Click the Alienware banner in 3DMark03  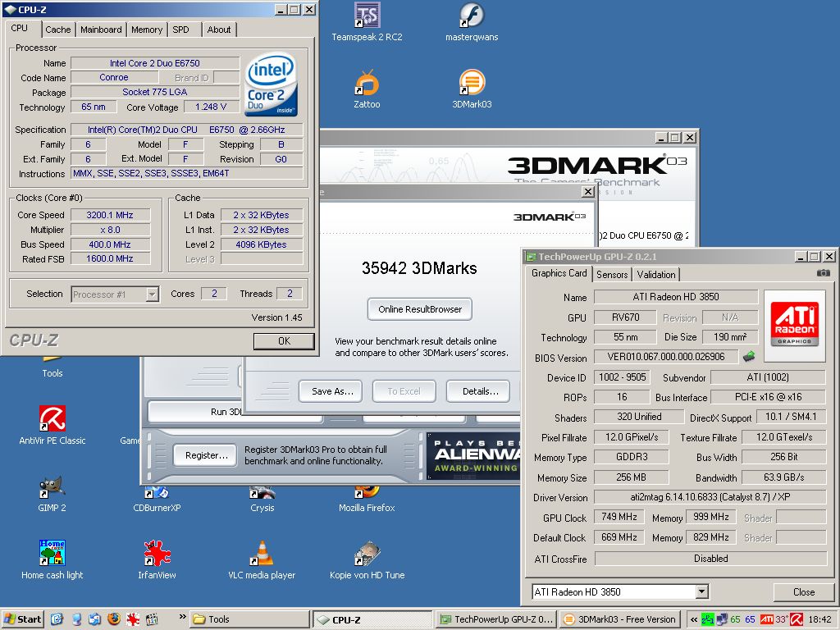473,456
